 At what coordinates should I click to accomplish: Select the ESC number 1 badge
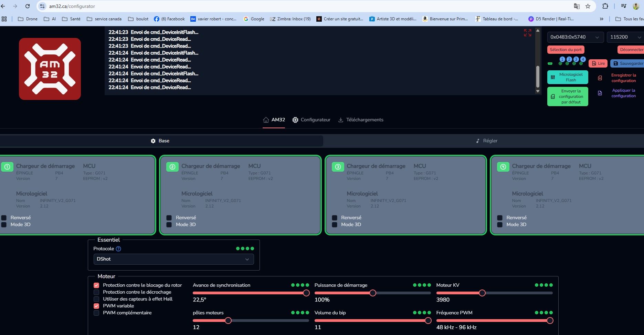(x=562, y=59)
